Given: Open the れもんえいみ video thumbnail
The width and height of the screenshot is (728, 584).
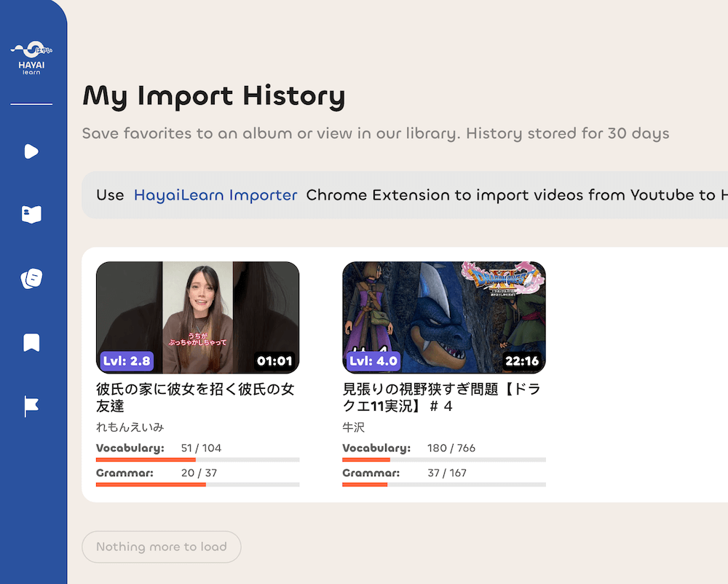Looking at the screenshot, I should point(197,316).
